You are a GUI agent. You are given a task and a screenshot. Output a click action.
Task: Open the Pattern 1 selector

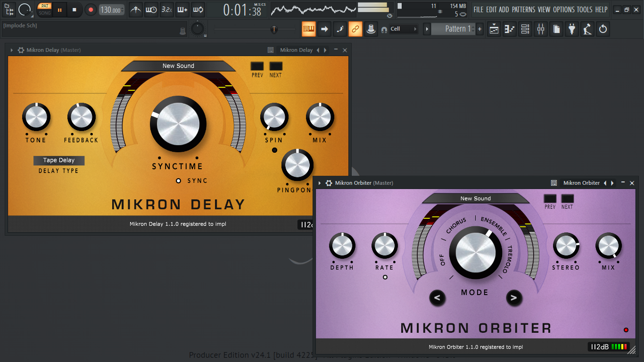453,29
